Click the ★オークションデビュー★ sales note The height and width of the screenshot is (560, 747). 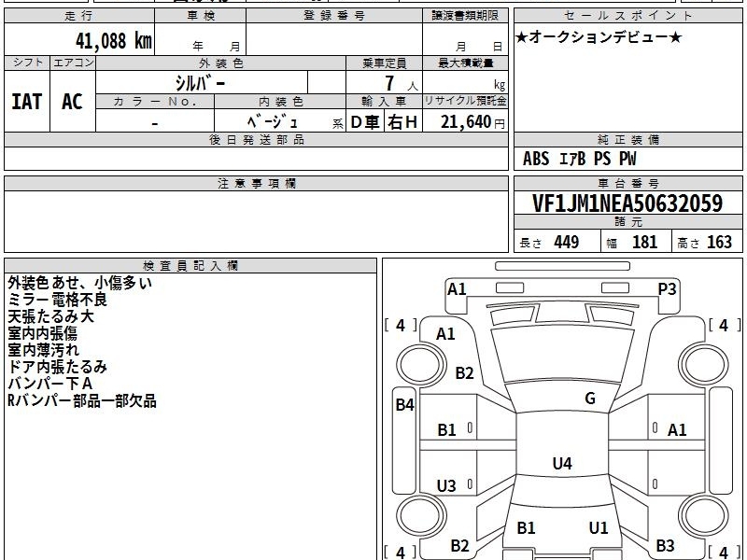click(x=599, y=37)
